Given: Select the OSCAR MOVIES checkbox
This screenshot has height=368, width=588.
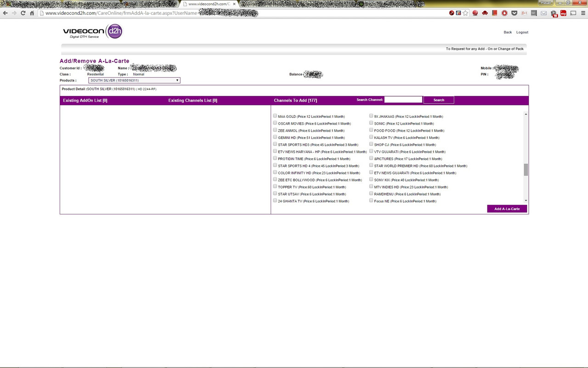Looking at the screenshot, I should point(275,123).
